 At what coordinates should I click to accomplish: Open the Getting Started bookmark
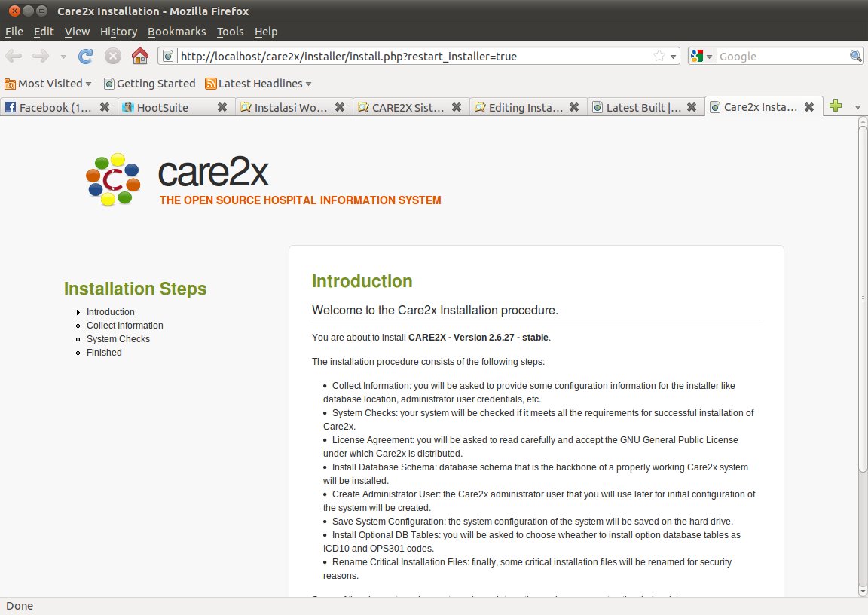[149, 84]
